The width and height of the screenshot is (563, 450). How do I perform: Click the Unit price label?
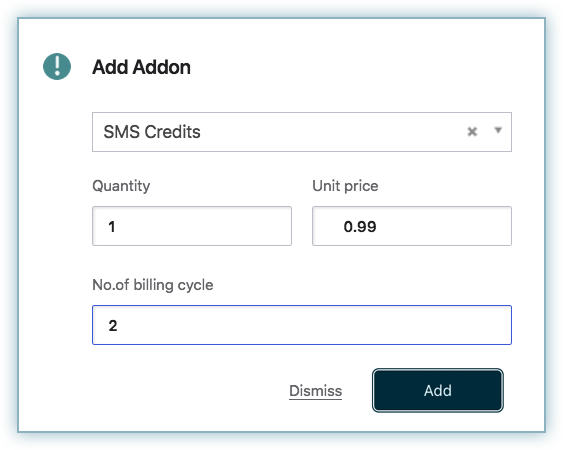tap(345, 186)
